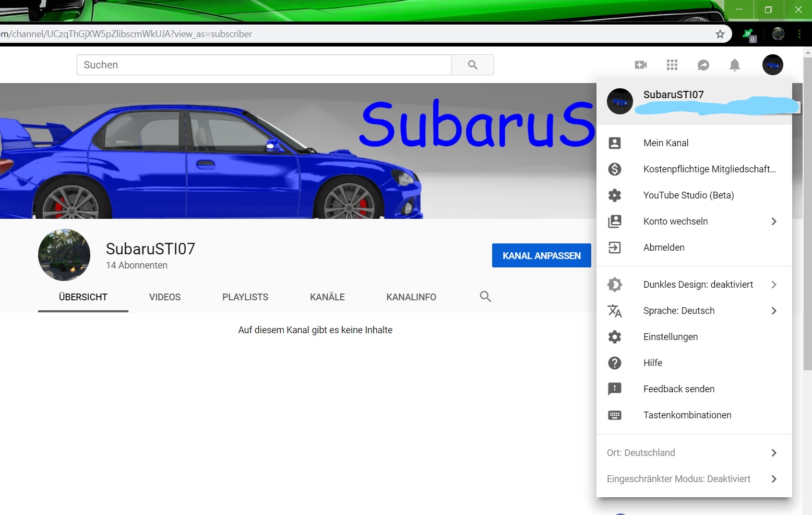Click the Abmelden sign-out icon

(x=615, y=248)
